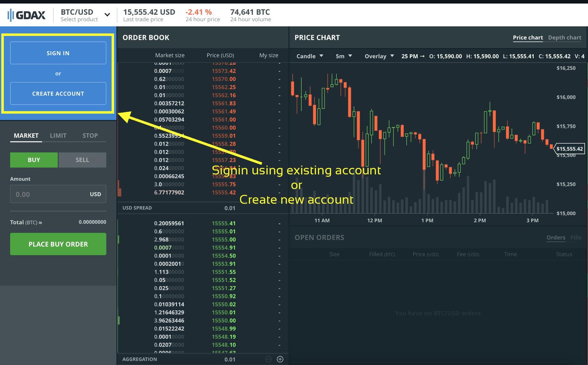Select the Amount USD input field
This screenshot has height=365, width=588.
(x=58, y=194)
